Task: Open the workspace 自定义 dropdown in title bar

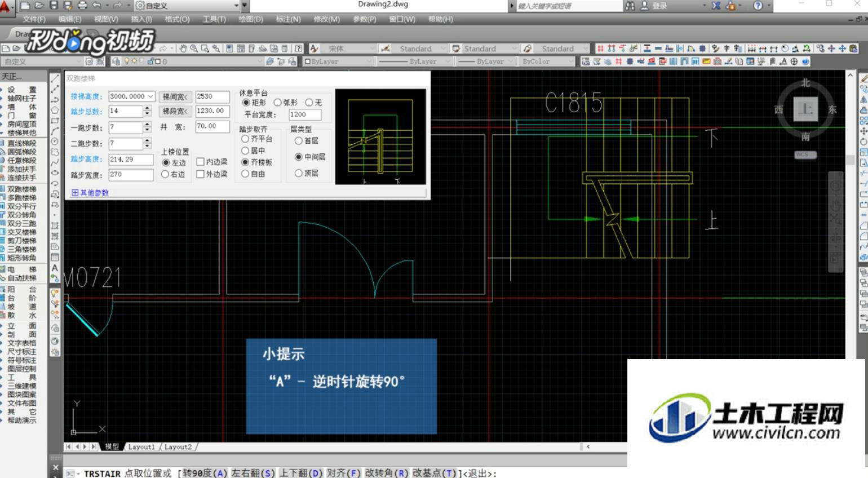Action: (236, 6)
